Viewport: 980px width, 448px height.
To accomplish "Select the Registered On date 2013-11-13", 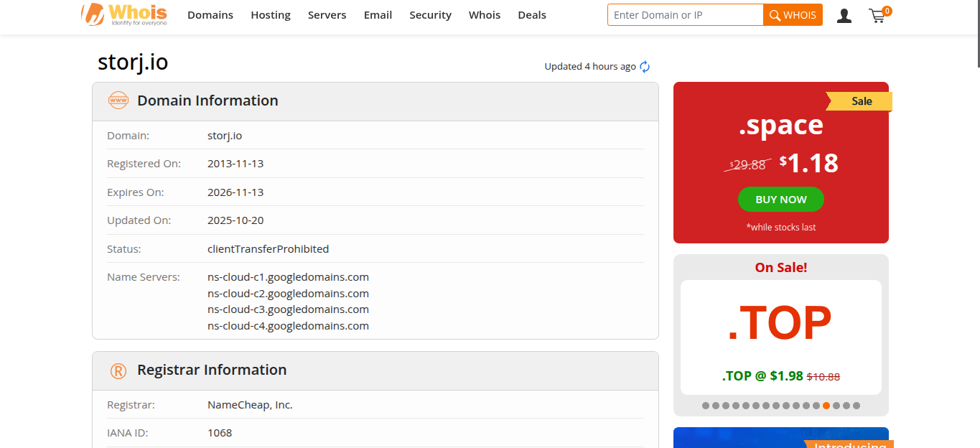I will point(235,164).
